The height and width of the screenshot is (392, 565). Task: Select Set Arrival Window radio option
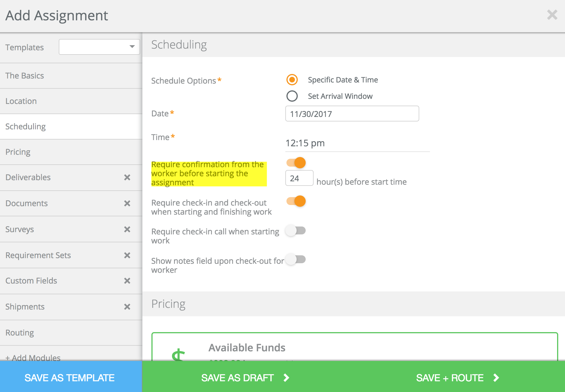(x=292, y=96)
